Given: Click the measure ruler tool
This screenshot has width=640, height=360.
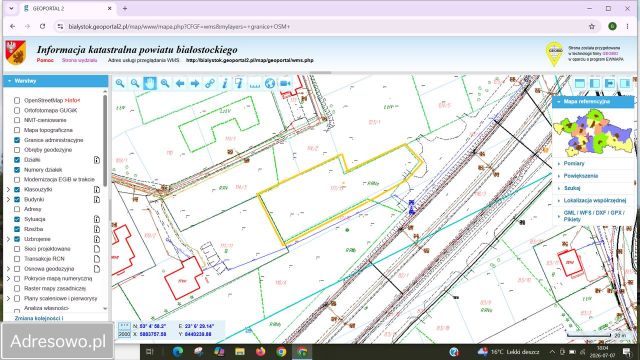Looking at the screenshot, I should click(255, 84).
